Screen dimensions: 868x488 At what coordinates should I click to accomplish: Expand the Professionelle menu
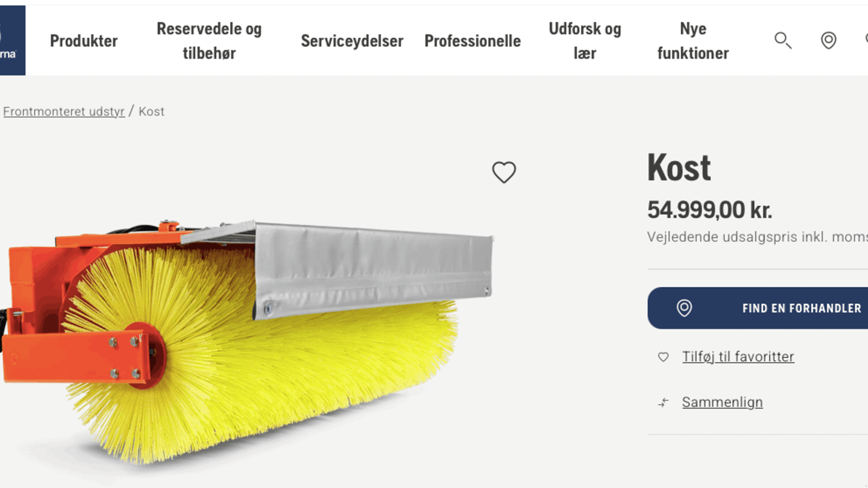pos(473,41)
